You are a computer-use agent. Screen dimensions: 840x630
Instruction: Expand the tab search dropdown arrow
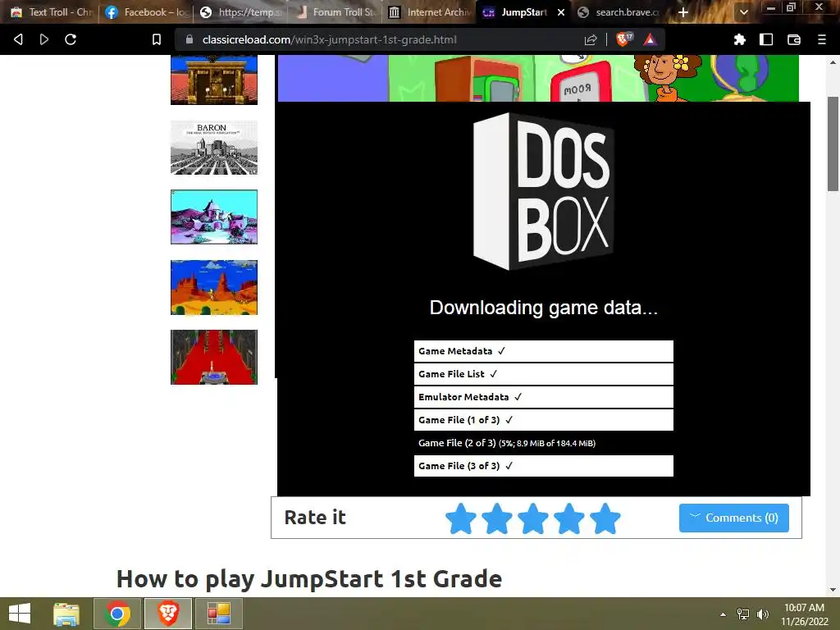pyautogui.click(x=743, y=11)
